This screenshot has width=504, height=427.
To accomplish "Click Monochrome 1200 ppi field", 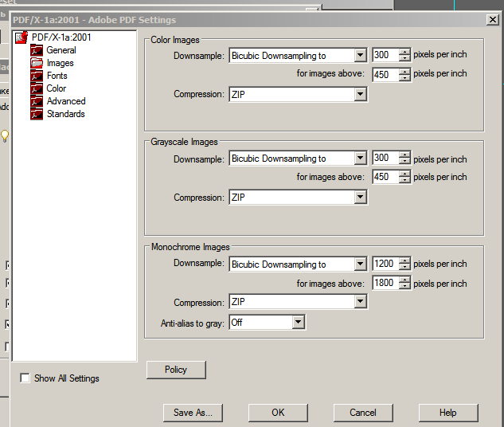I will point(385,264).
